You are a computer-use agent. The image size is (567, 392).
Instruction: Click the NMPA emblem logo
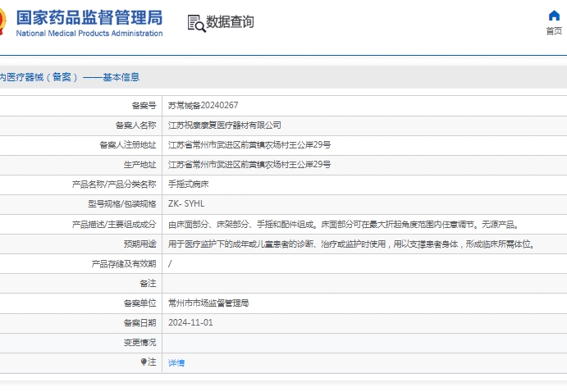coord(2,21)
